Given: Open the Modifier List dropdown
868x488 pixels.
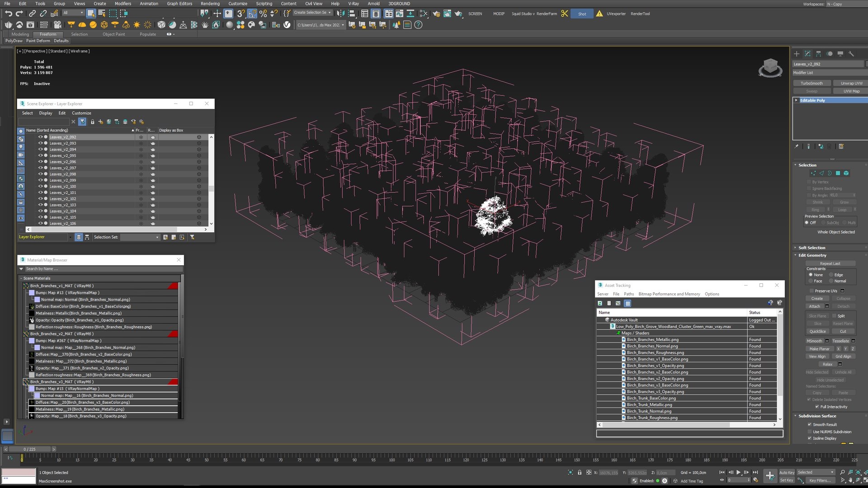Looking at the screenshot, I should (x=830, y=73).
